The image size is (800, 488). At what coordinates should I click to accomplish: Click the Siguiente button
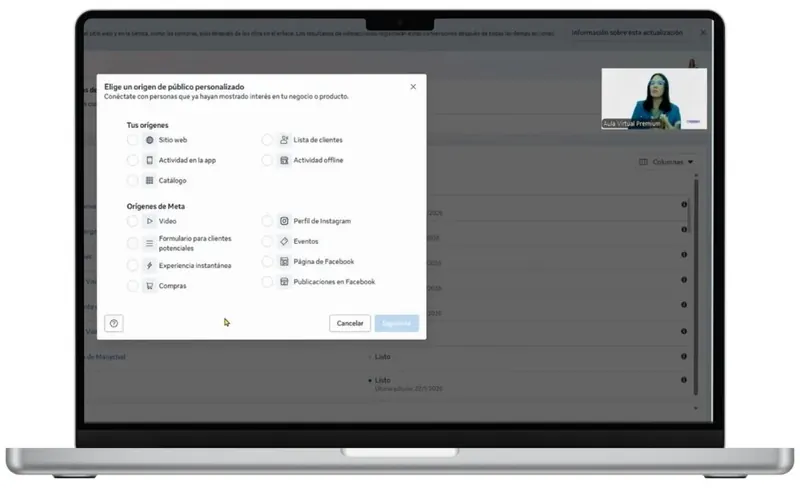tap(396, 323)
